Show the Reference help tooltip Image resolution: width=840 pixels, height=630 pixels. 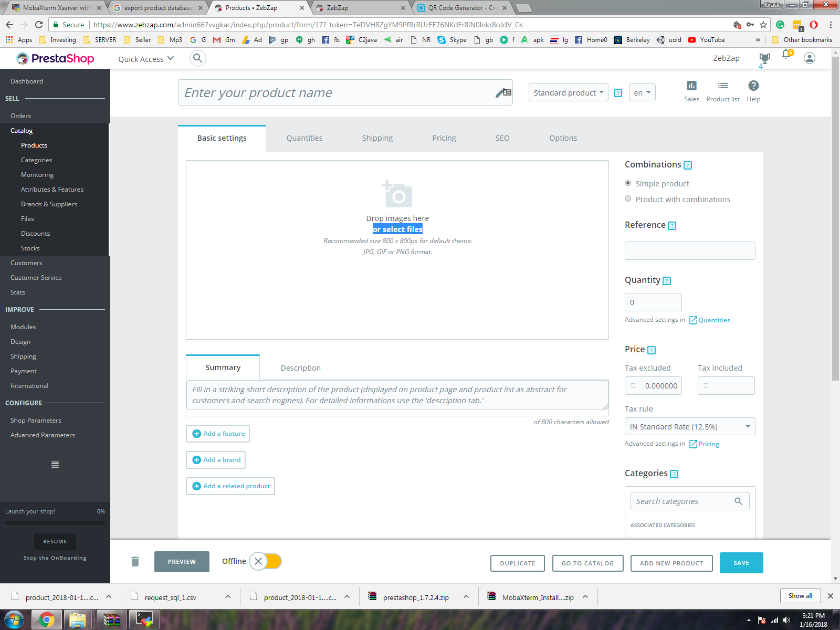click(x=672, y=226)
